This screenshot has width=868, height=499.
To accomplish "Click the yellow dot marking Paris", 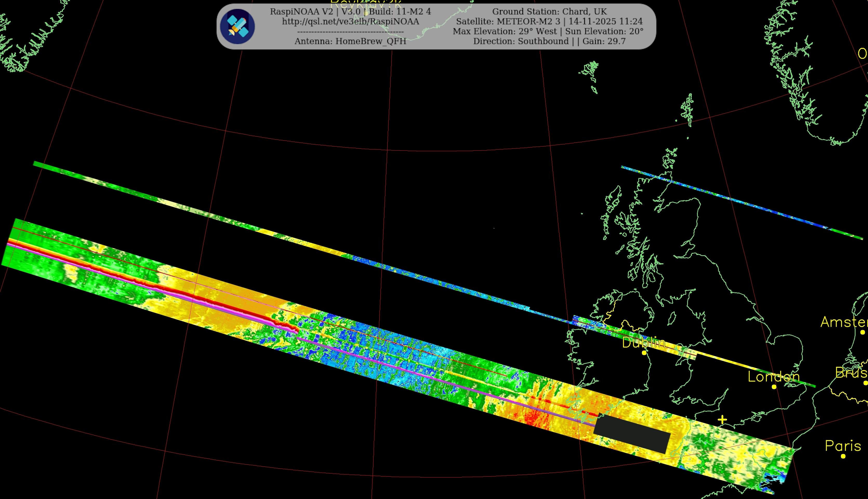I will [843, 456].
